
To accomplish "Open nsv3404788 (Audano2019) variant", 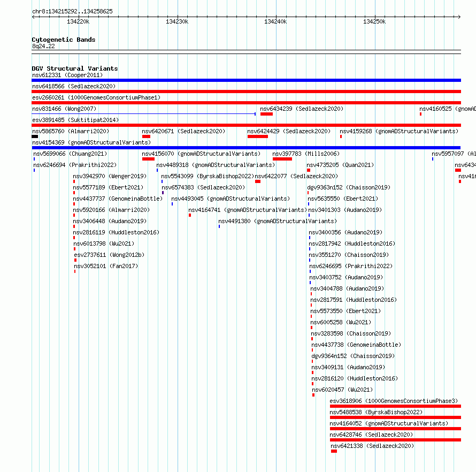I will pos(347,288).
